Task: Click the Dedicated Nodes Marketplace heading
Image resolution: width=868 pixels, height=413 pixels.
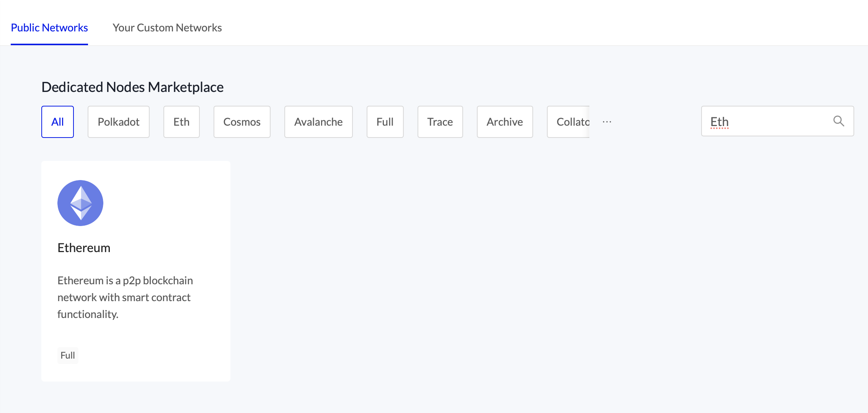Action: tap(132, 87)
